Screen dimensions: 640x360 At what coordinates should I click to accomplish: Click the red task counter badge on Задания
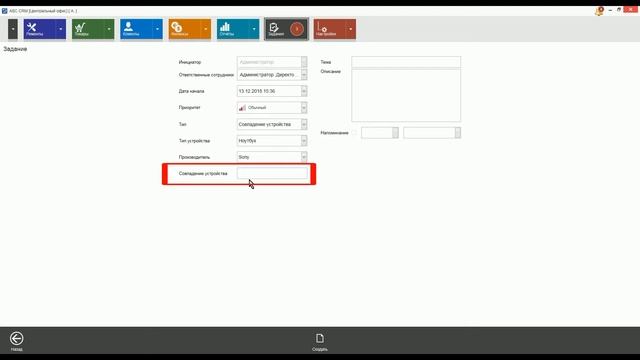pyautogui.click(x=297, y=29)
